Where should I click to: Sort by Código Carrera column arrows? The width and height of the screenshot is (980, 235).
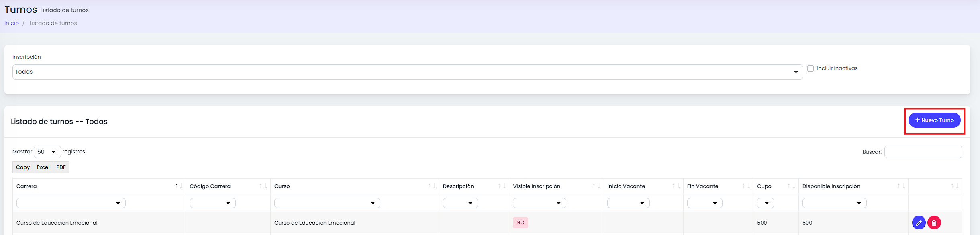click(263, 186)
